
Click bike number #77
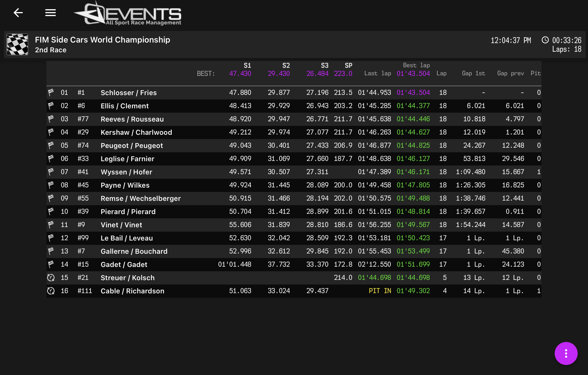83,119
